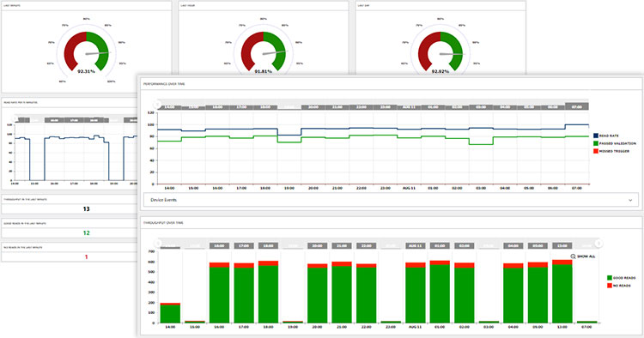Screen dimensions: 644x338
Task: Click right scroll arrow on Throughput timeline
Action: pyautogui.click(x=598, y=244)
